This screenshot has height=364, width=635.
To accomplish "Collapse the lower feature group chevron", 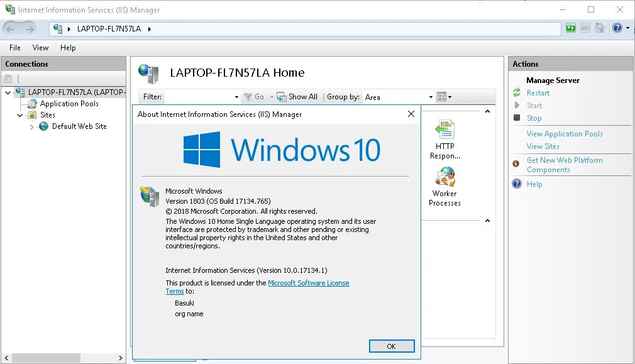I will click(x=488, y=221).
